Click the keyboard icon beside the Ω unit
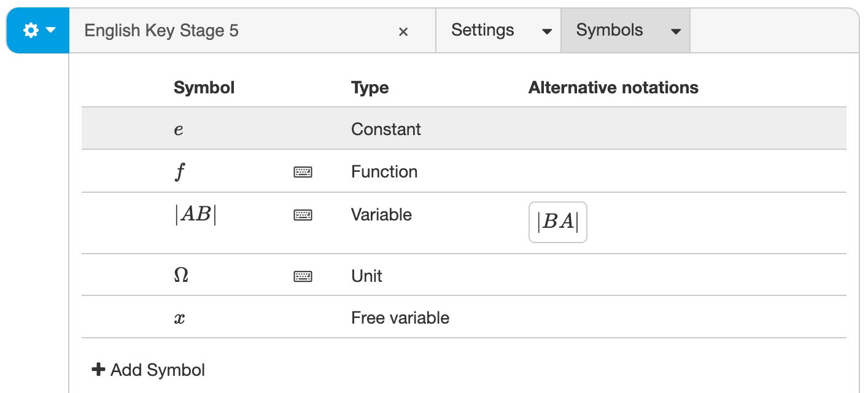Viewport: 868px width, 393px height. [303, 276]
